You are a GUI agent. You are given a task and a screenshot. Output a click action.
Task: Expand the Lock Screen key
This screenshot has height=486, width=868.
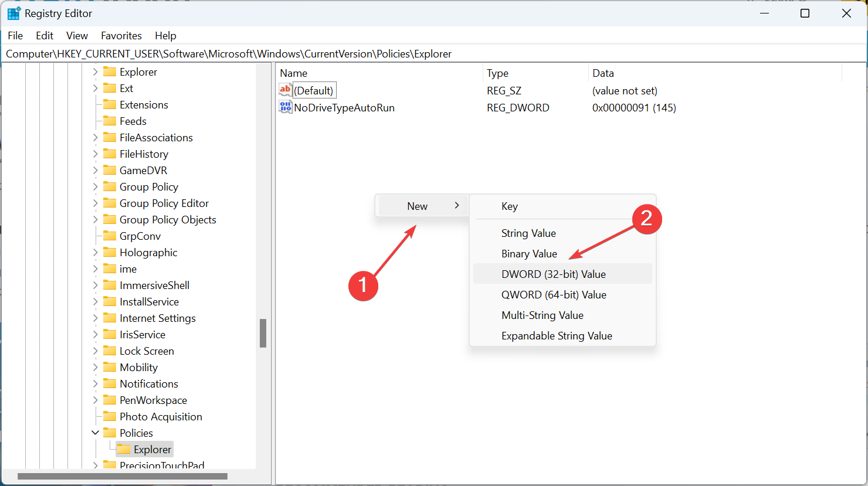tap(95, 351)
